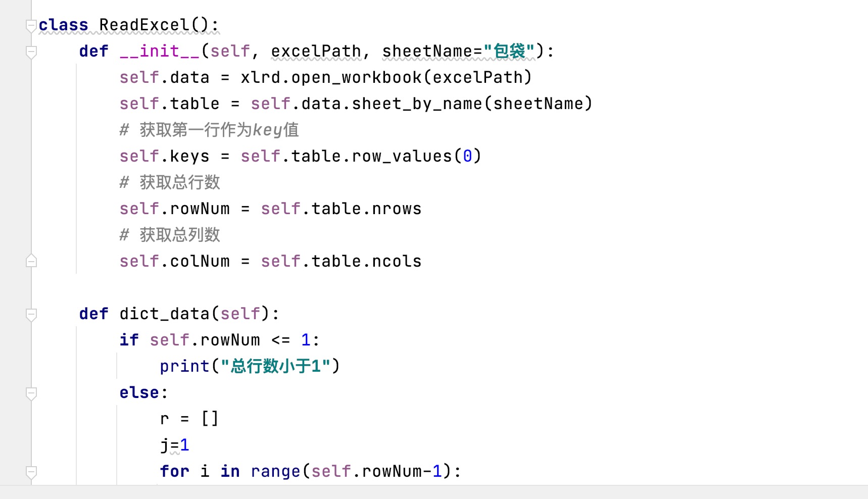Screen dimensions: 868x499
Task: Click "xlrd.open_workbook" call
Action: [x=331, y=77]
